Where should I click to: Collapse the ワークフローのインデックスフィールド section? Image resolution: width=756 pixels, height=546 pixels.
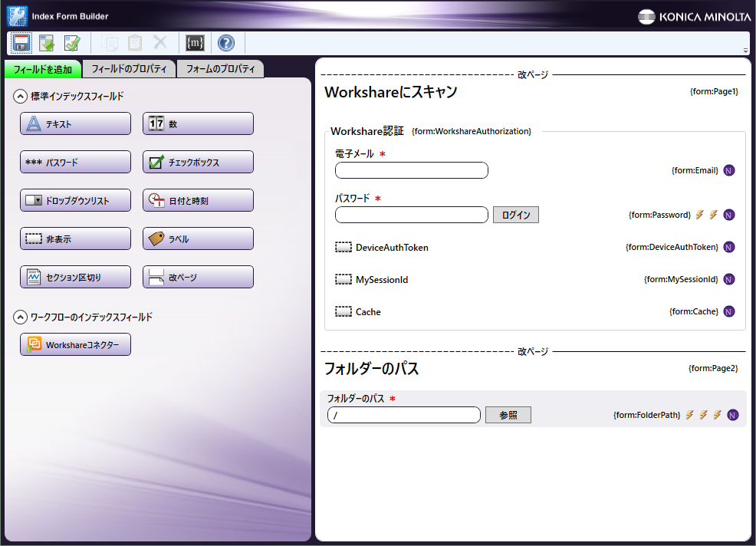tap(21, 317)
